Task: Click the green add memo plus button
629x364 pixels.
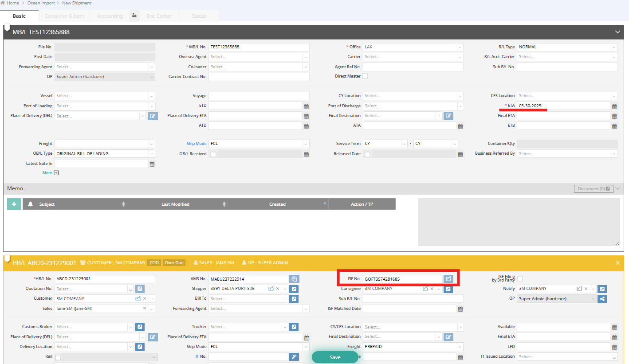Action: [14, 204]
